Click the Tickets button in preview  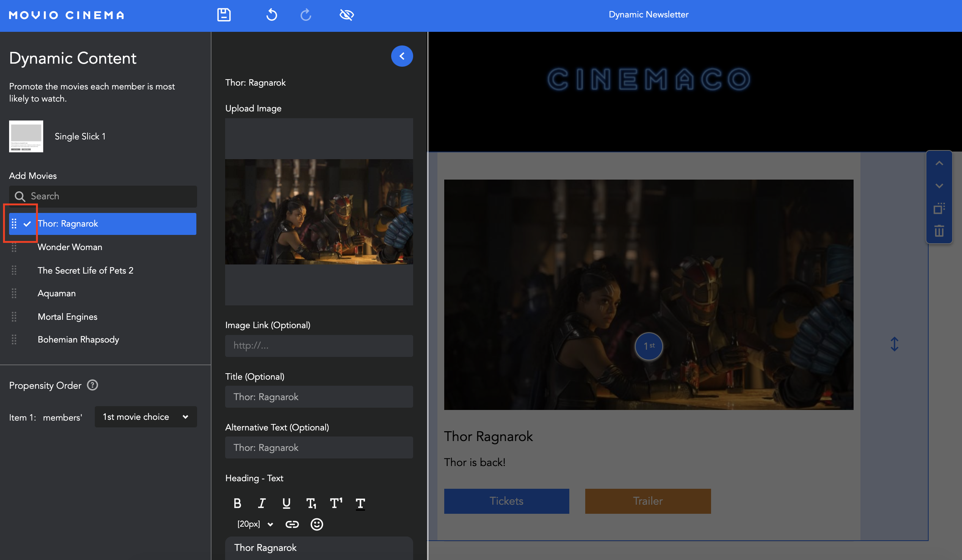(506, 501)
